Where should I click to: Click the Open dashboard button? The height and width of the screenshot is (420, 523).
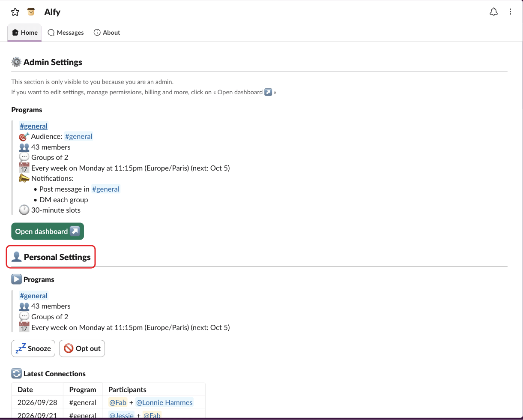pyautogui.click(x=48, y=231)
